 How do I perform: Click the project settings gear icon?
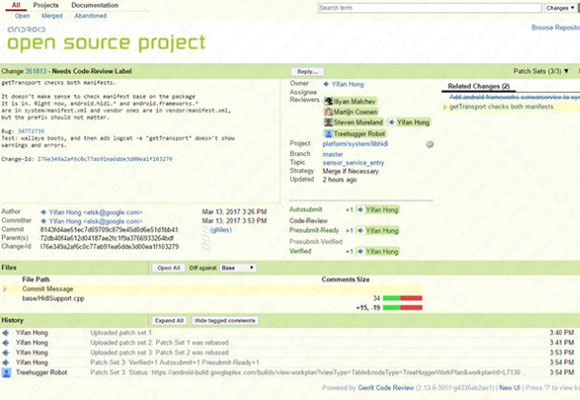coord(429,144)
